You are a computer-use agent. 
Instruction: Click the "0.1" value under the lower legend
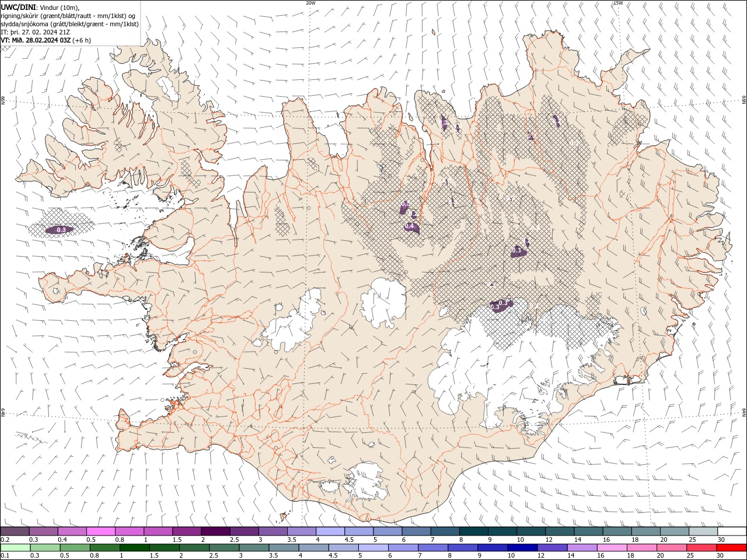5,556
